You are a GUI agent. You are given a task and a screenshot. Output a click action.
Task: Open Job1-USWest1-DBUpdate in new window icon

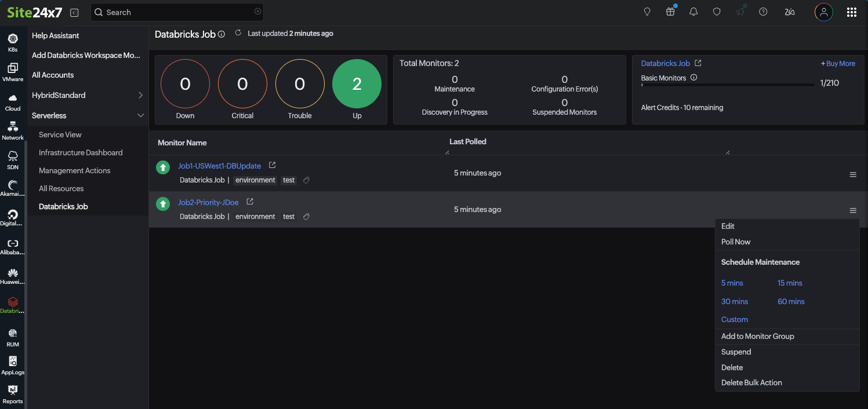tap(272, 166)
